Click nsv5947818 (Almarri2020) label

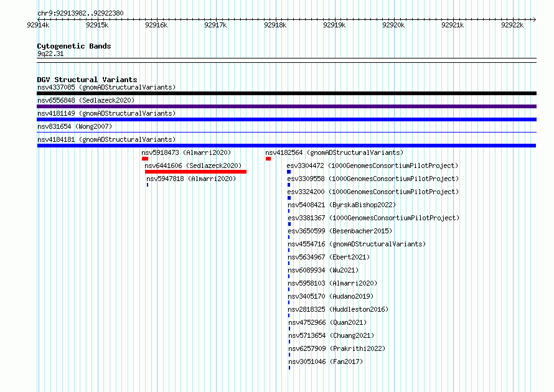click(191, 179)
